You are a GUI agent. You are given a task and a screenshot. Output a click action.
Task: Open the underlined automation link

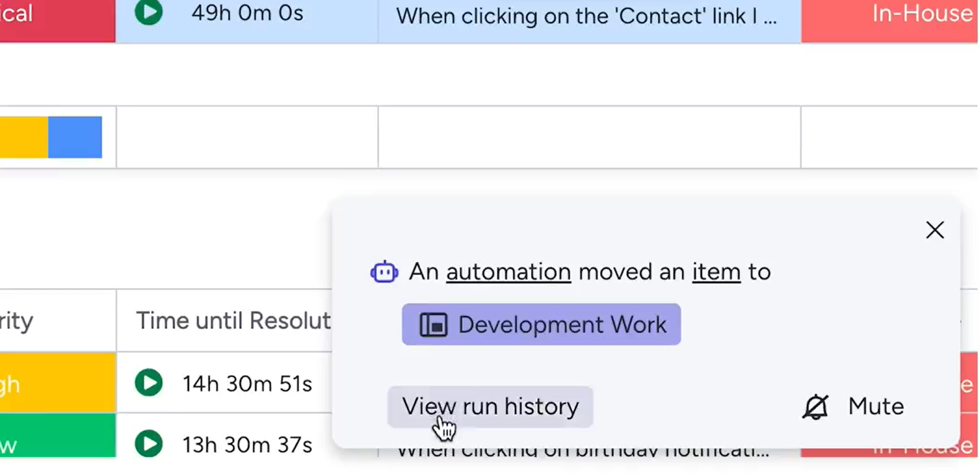pyautogui.click(x=508, y=272)
